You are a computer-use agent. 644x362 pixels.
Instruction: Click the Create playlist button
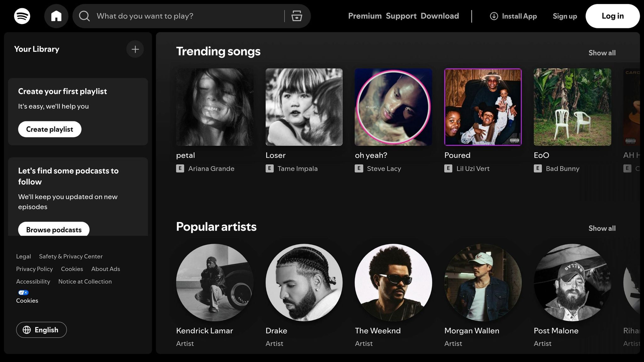(x=50, y=129)
